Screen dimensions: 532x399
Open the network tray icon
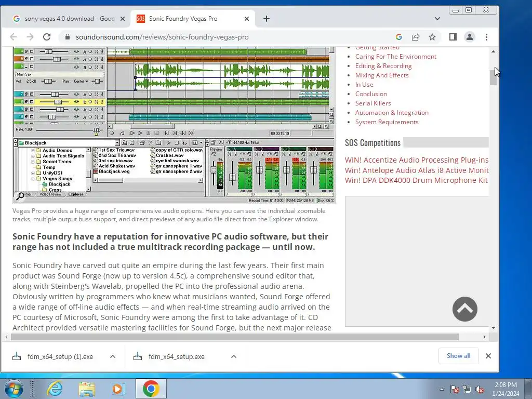pos(467,389)
